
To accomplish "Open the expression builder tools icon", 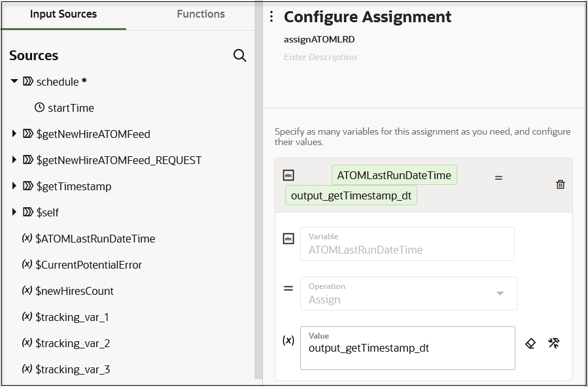I will [553, 343].
